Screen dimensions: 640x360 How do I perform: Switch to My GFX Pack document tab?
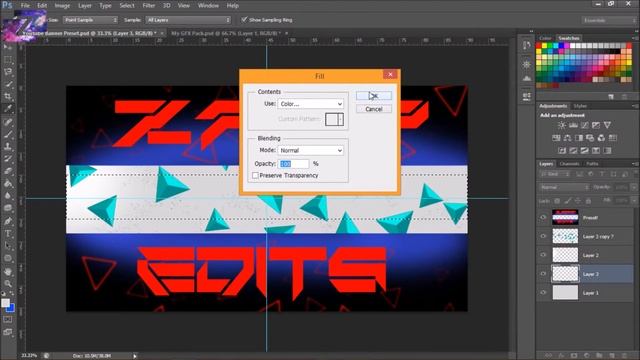[x=226, y=33]
